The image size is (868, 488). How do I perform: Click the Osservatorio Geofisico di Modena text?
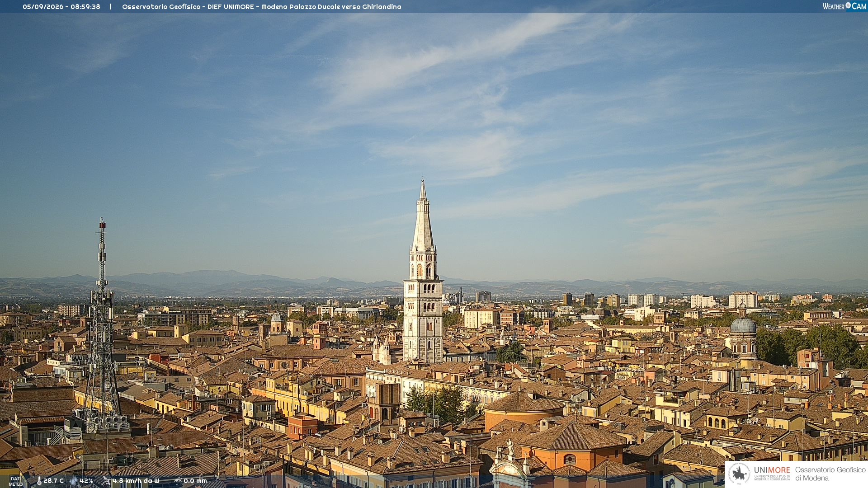pyautogui.click(x=830, y=474)
